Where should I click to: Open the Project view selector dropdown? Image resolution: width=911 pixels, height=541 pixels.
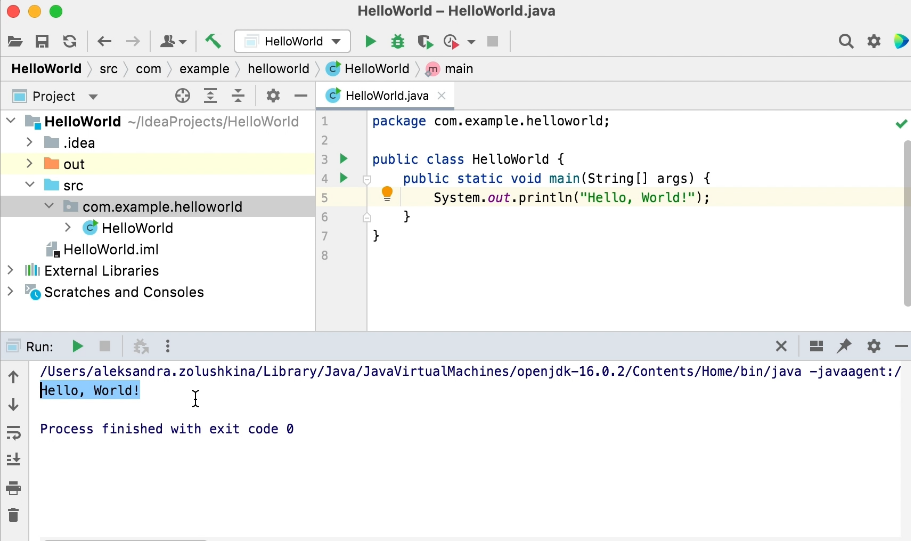93,97
